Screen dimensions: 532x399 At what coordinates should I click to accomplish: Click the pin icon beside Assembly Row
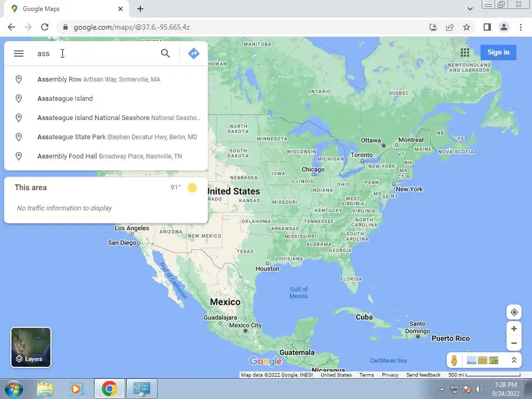[19, 79]
